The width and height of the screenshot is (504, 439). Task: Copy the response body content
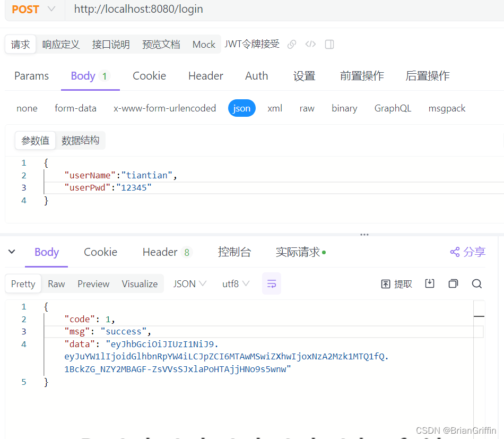tap(453, 283)
